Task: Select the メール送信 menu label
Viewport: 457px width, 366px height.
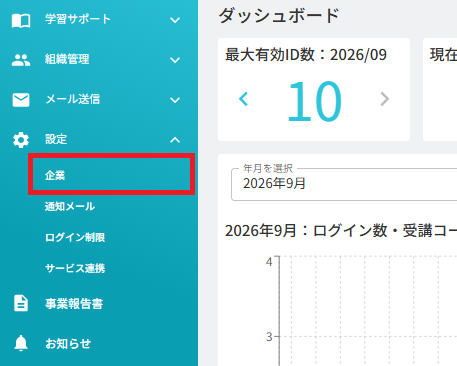Action: [x=73, y=99]
